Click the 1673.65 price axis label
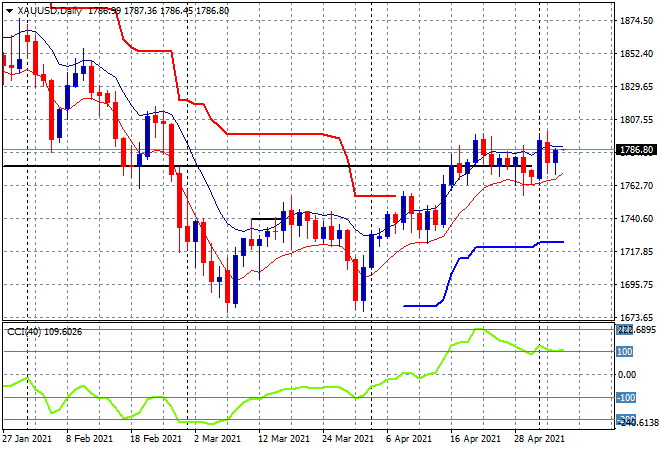The height and width of the screenshot is (450, 660). 637,317
